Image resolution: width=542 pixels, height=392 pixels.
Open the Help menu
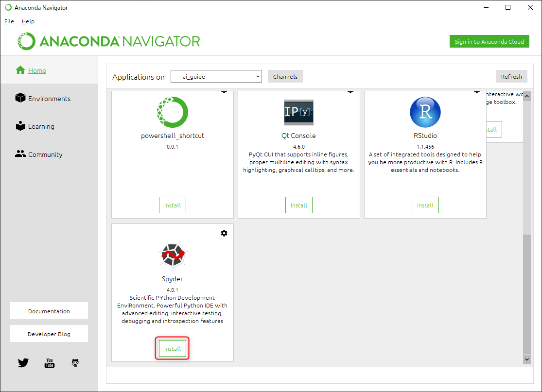pos(28,21)
